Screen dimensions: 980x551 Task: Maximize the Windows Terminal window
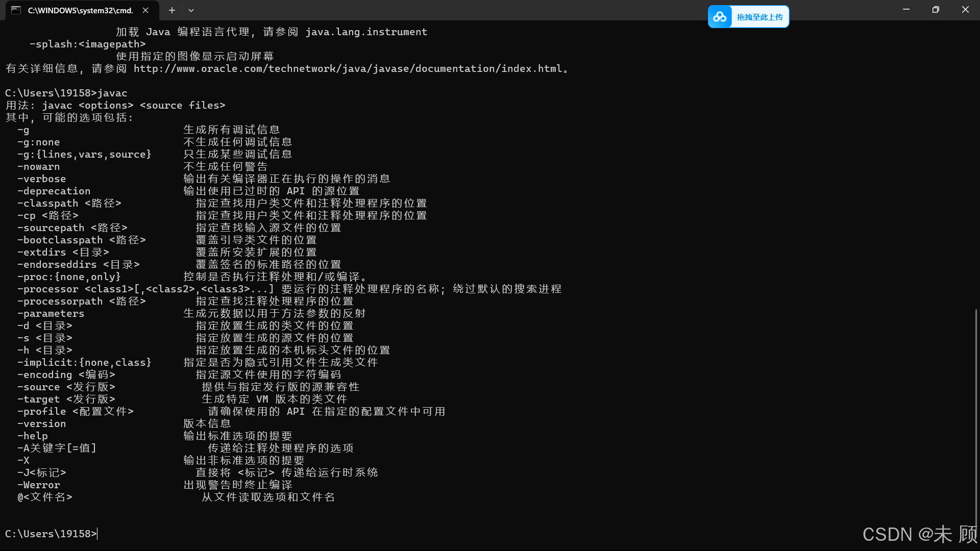936,10
